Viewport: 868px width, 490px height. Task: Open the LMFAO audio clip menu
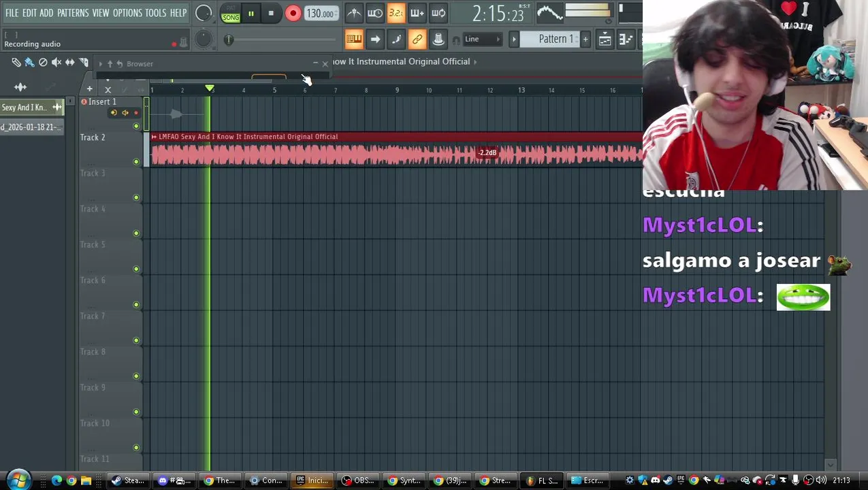155,137
